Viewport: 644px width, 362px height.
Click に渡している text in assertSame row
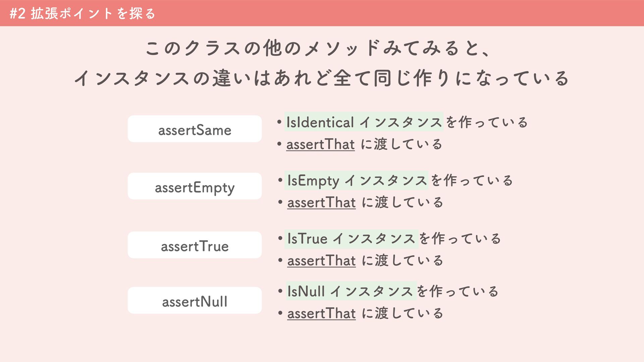[x=401, y=144]
